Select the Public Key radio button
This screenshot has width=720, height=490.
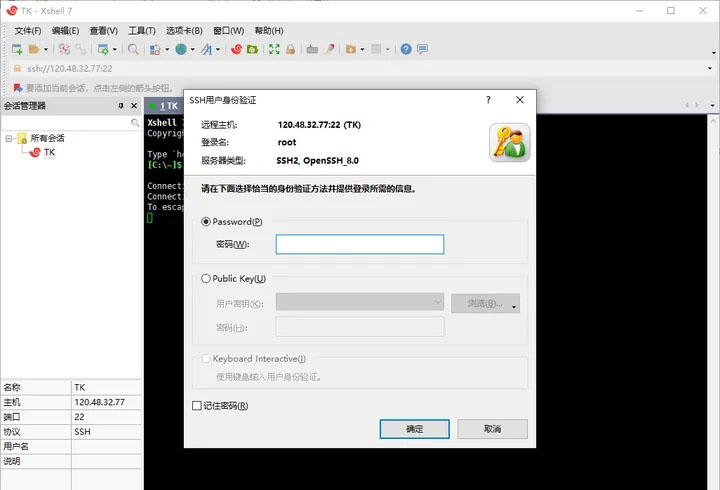[206, 278]
